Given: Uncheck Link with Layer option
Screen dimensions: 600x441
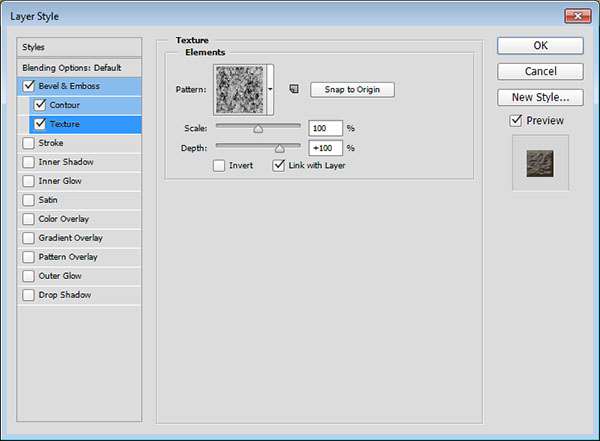Looking at the screenshot, I should pos(279,165).
